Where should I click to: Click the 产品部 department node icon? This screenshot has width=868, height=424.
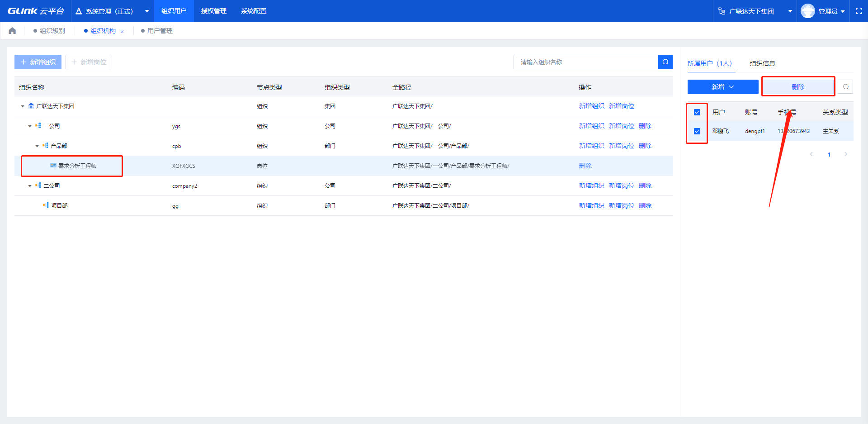point(46,146)
